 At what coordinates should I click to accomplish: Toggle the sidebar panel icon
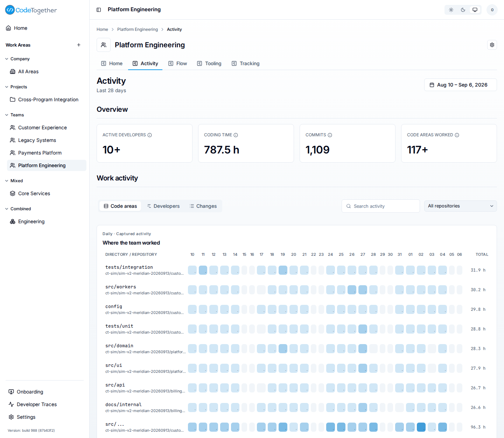coord(99,10)
